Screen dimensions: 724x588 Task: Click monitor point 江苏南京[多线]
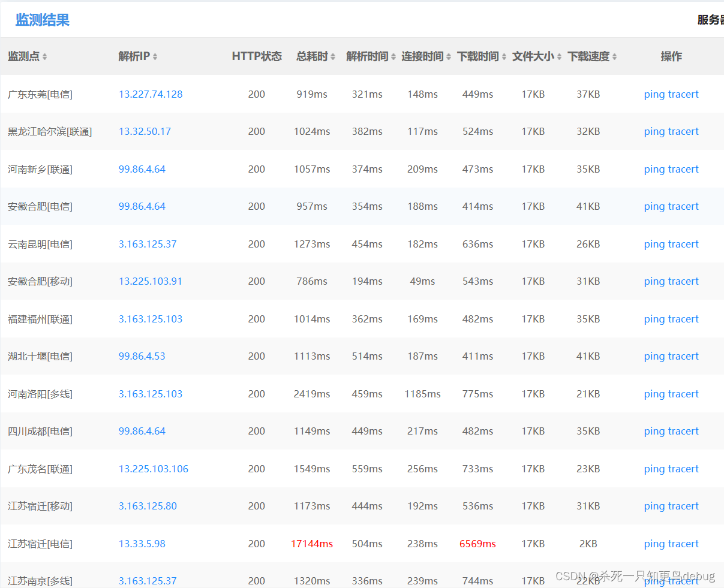click(40, 581)
